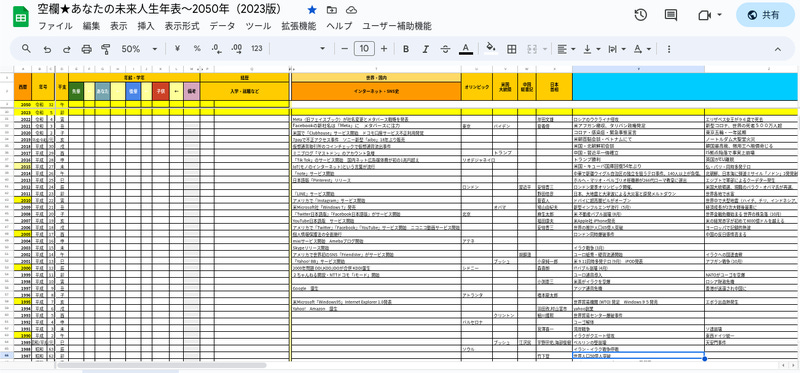This screenshot has width=800, height=373.
Task: Click the horizontal scrollbar thumb
Action: (x=162, y=365)
